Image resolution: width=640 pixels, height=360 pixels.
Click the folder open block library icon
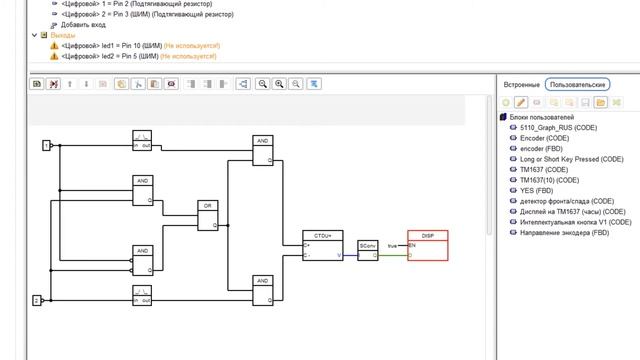pyautogui.click(x=601, y=102)
